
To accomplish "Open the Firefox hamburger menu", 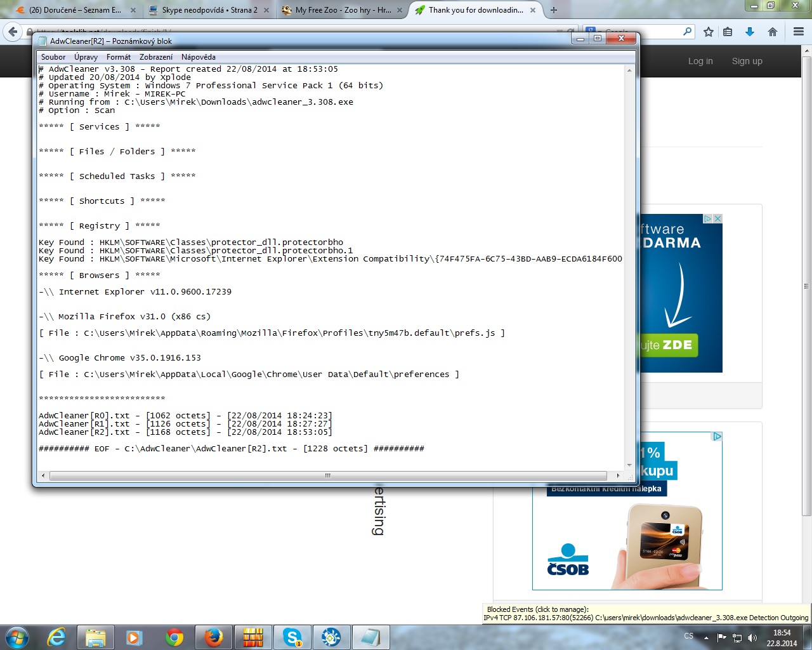I will pos(799,32).
